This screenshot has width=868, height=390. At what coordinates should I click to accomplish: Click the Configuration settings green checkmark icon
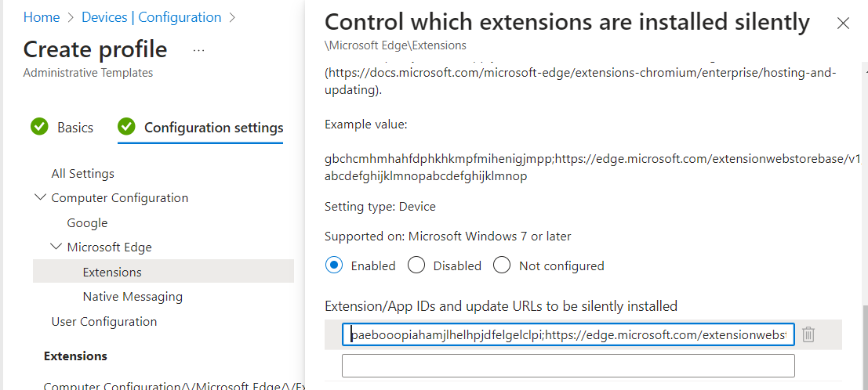(126, 127)
